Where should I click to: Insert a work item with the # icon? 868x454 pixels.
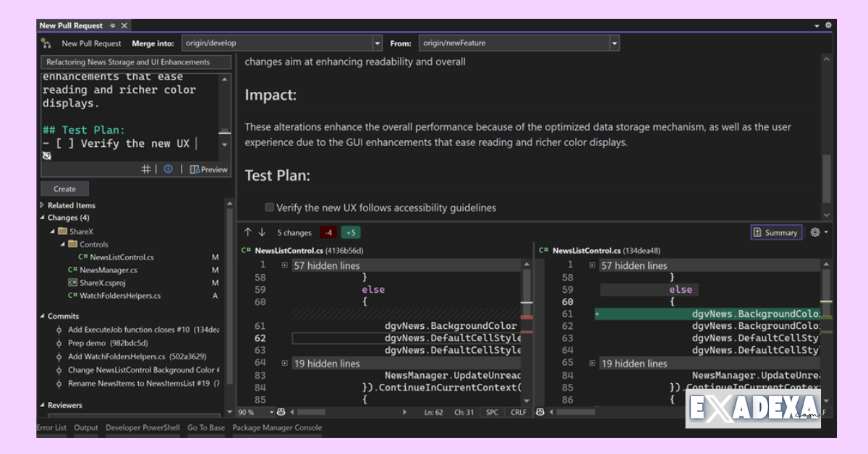(x=145, y=169)
